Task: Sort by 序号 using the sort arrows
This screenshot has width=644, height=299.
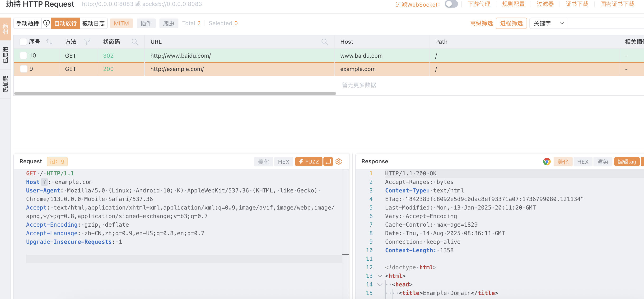Action: pos(50,42)
